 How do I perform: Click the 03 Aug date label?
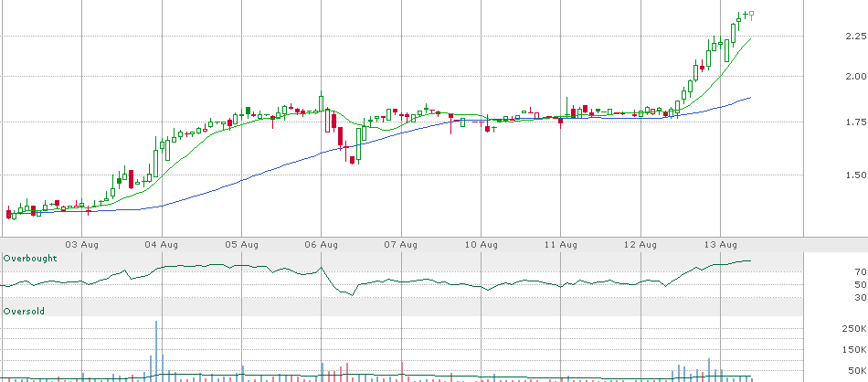(81, 245)
